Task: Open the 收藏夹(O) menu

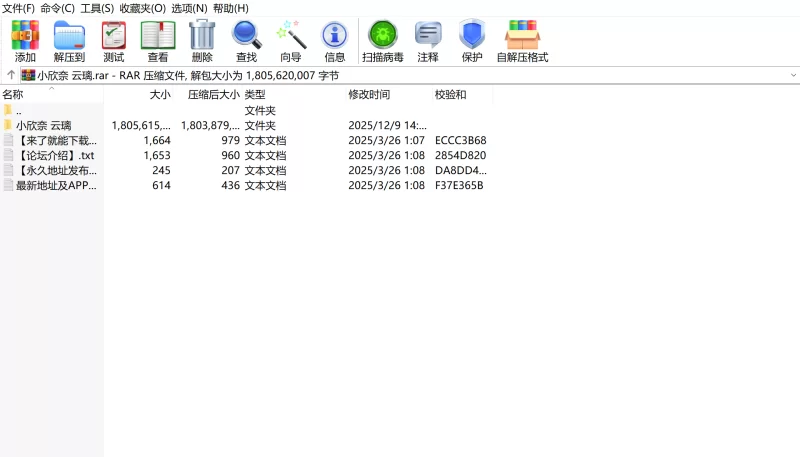Action: (142, 9)
